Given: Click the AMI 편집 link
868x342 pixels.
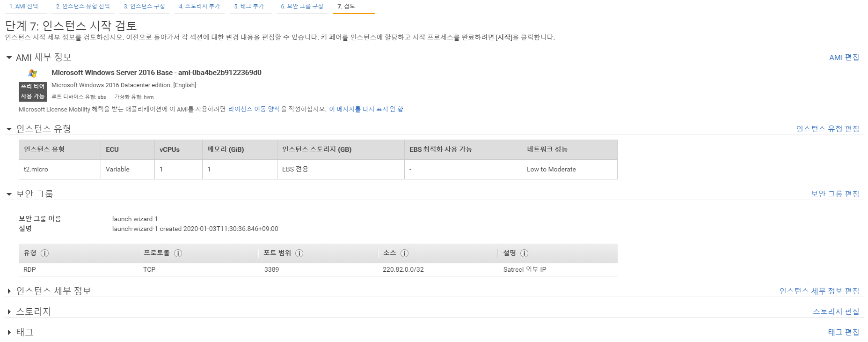Looking at the screenshot, I should click(844, 57).
